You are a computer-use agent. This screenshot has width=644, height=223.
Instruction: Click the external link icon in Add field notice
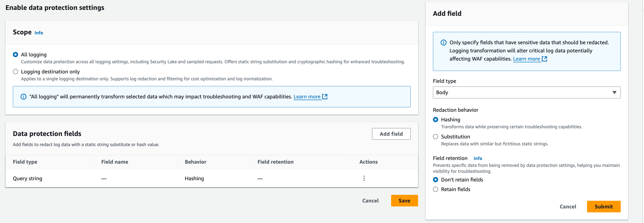pyautogui.click(x=544, y=59)
